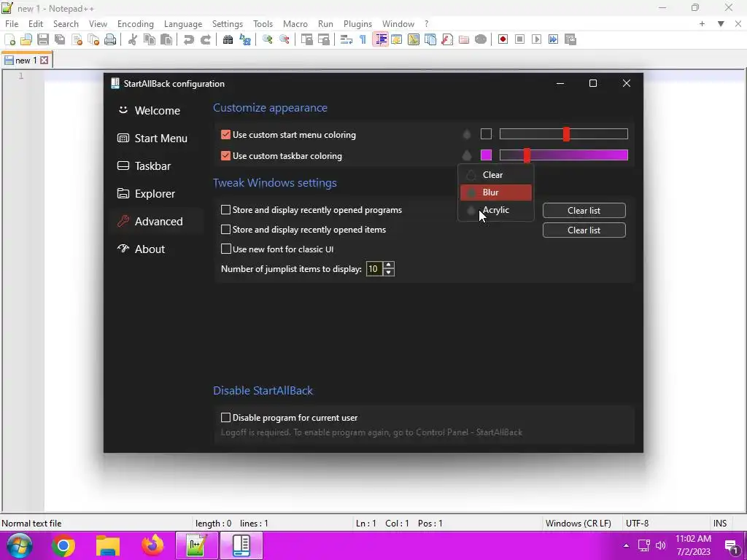747x560 pixels.
Task: Close the new 1 tab
Action: [x=44, y=61]
